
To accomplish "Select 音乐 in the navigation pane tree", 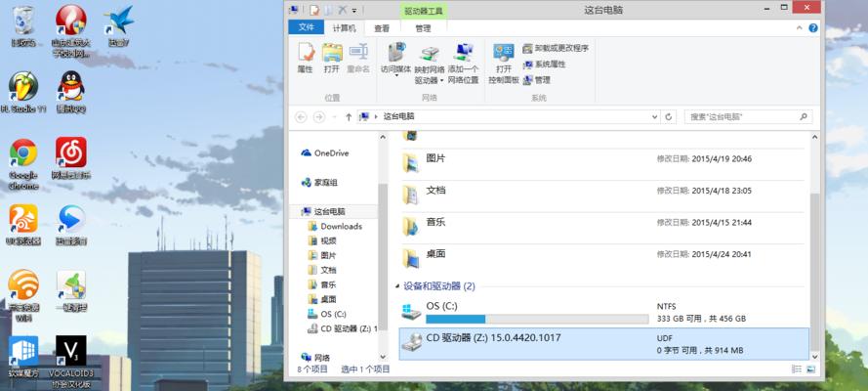I will click(x=322, y=284).
